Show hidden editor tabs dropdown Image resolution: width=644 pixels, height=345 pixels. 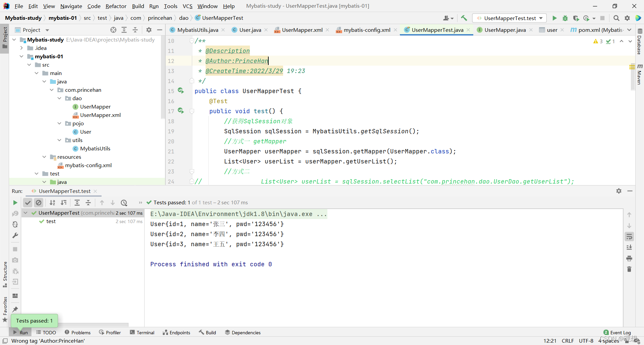point(629,30)
